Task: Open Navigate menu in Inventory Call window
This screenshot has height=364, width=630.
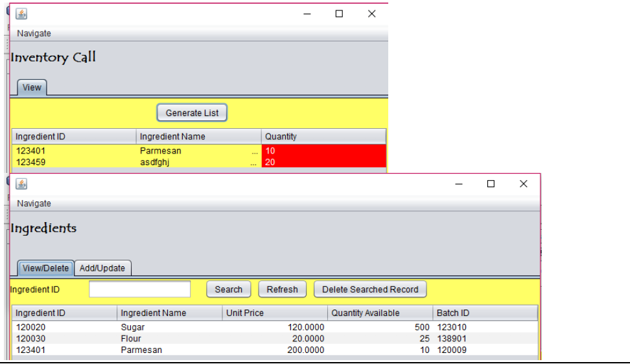Action: pos(34,34)
